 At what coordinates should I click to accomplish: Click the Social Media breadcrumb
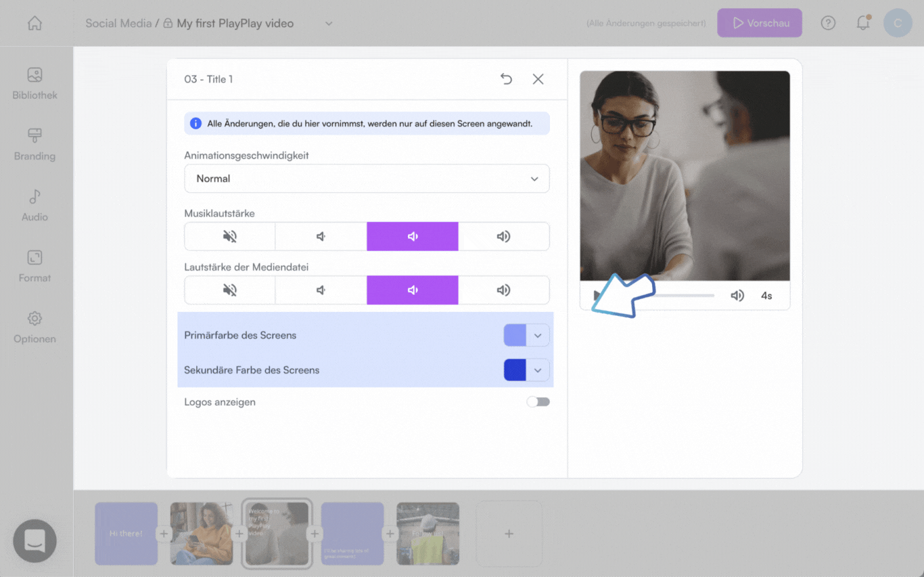(x=118, y=23)
